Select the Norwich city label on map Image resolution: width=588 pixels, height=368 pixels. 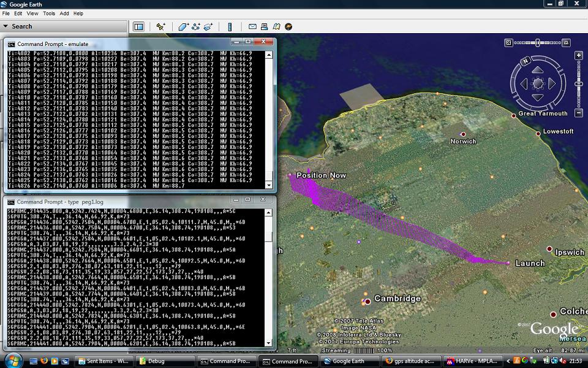pos(463,141)
